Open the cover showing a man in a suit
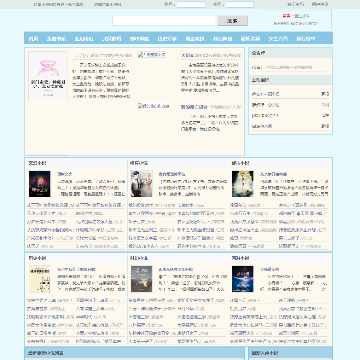This screenshot has height=360, width=360. coord(141,184)
